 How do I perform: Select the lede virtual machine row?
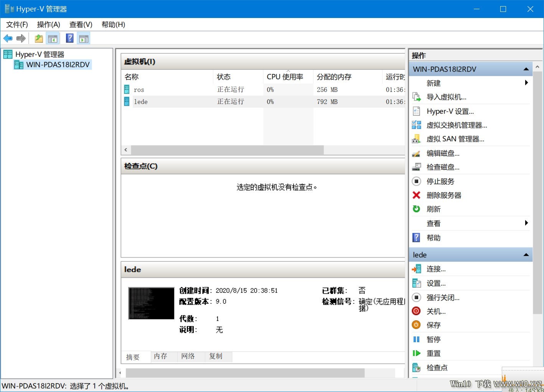click(263, 102)
